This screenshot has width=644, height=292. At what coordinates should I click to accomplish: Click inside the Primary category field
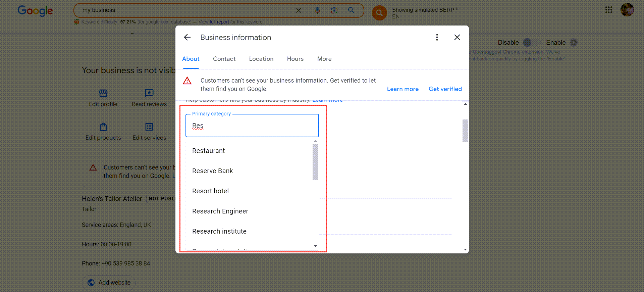pos(252,126)
